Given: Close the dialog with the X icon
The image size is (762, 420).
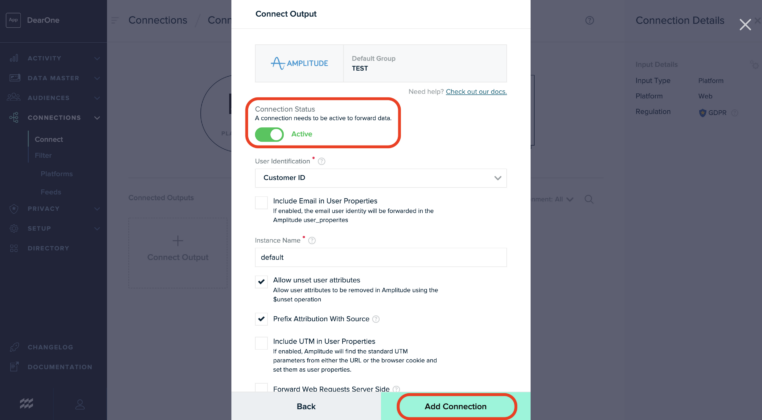Looking at the screenshot, I should point(745,24).
